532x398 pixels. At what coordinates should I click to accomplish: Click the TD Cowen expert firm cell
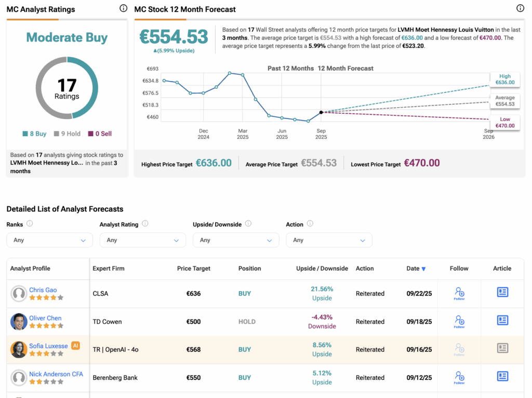tap(107, 322)
